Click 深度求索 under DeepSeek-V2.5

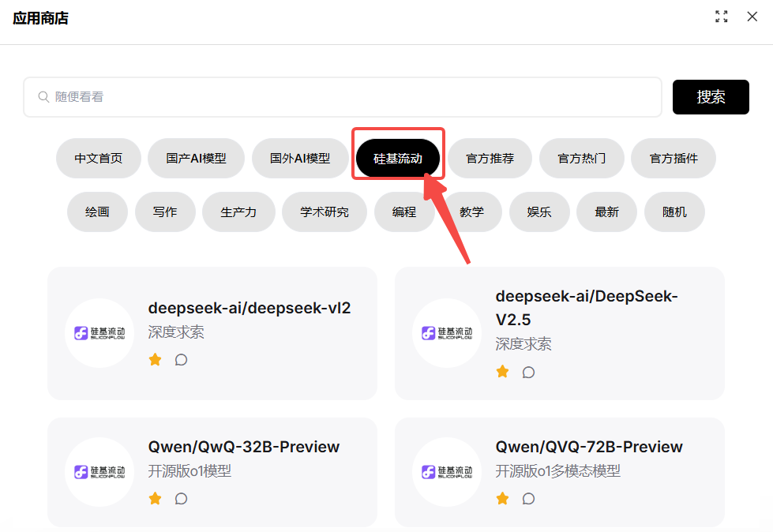[x=523, y=344]
